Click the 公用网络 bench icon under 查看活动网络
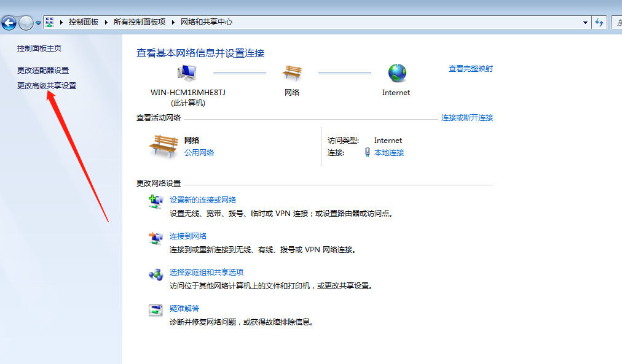 [x=163, y=146]
